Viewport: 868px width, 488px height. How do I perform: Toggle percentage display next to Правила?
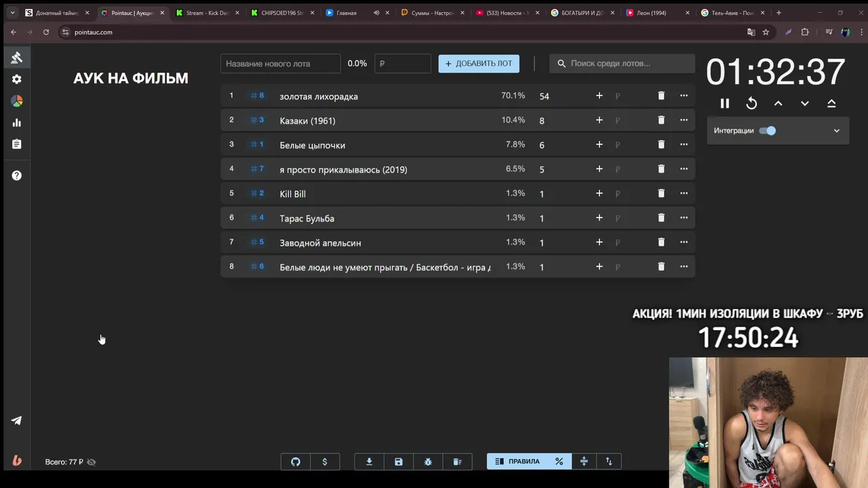[559, 462]
